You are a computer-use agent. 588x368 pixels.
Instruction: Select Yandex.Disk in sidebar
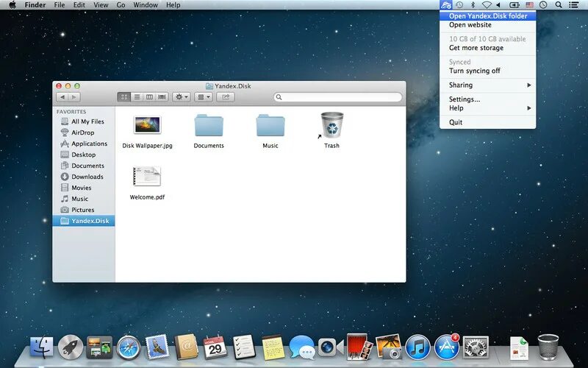pyautogui.click(x=84, y=221)
